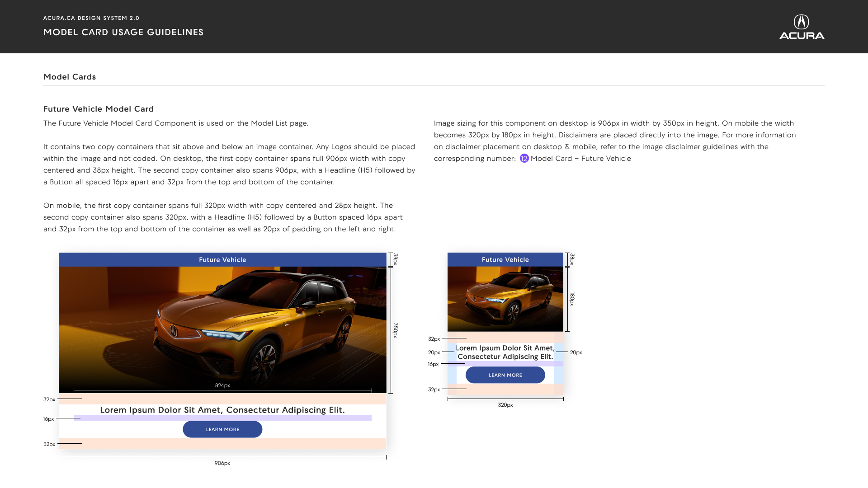Click the 'Future Vehicle Model Card' subheading

[x=99, y=109]
